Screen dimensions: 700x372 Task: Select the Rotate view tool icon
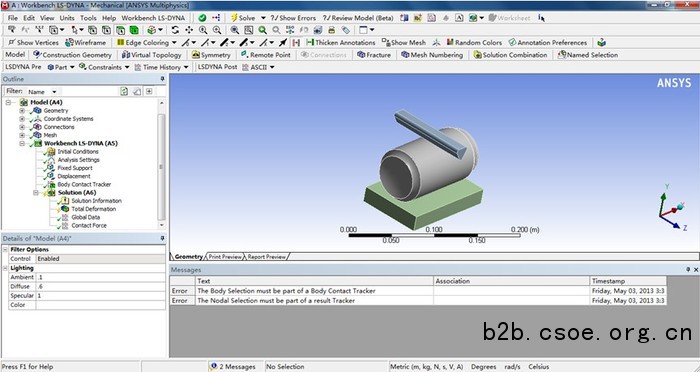click(x=175, y=30)
